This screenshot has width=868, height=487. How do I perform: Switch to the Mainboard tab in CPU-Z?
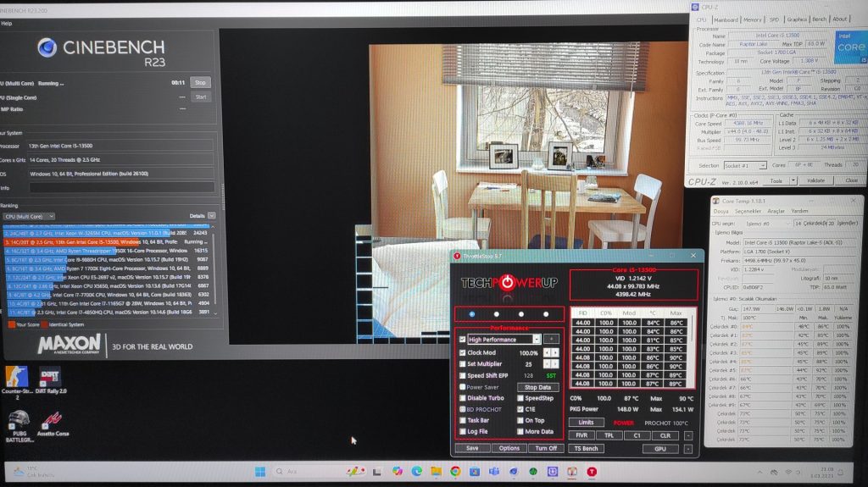tap(726, 19)
